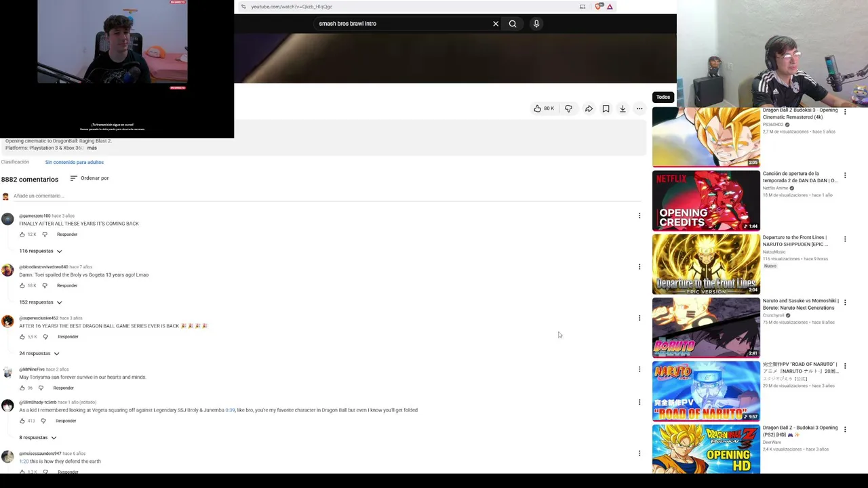The width and height of the screenshot is (868, 488).
Task: Like the AFTER 16 YEARS comment
Action: click(x=22, y=337)
